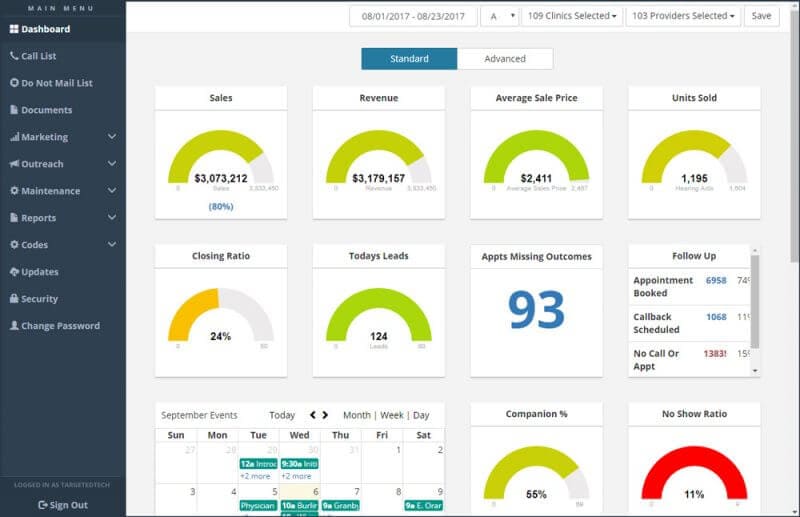Open the 12a Intro event on Tuesday

(258, 464)
